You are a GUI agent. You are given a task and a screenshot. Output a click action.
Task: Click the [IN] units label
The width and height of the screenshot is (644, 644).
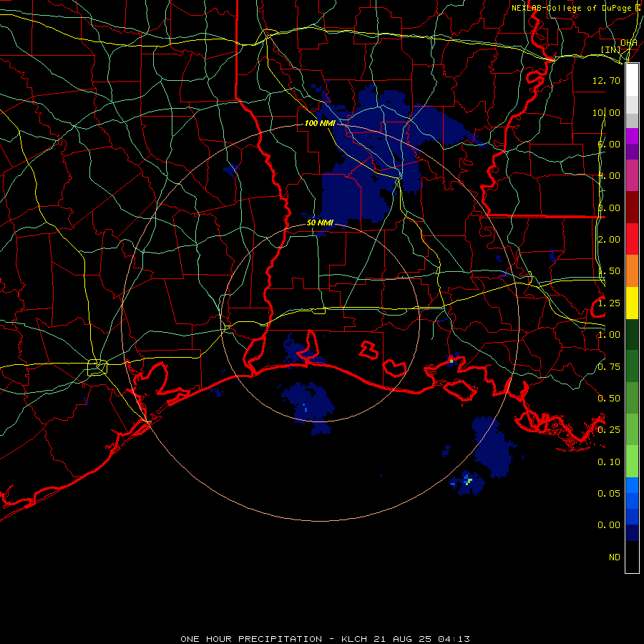coord(611,50)
